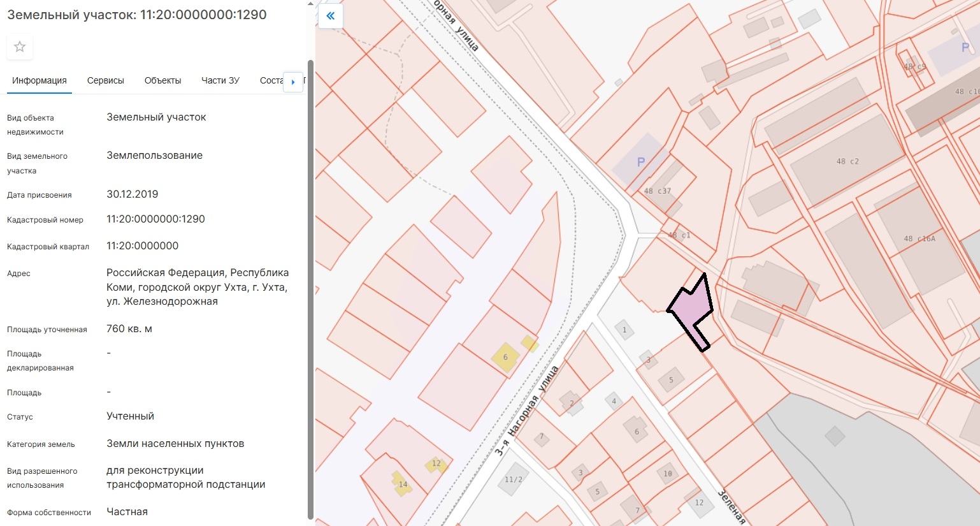The width and height of the screenshot is (980, 526).
Task: Switch to the Информация tab
Action: point(40,80)
